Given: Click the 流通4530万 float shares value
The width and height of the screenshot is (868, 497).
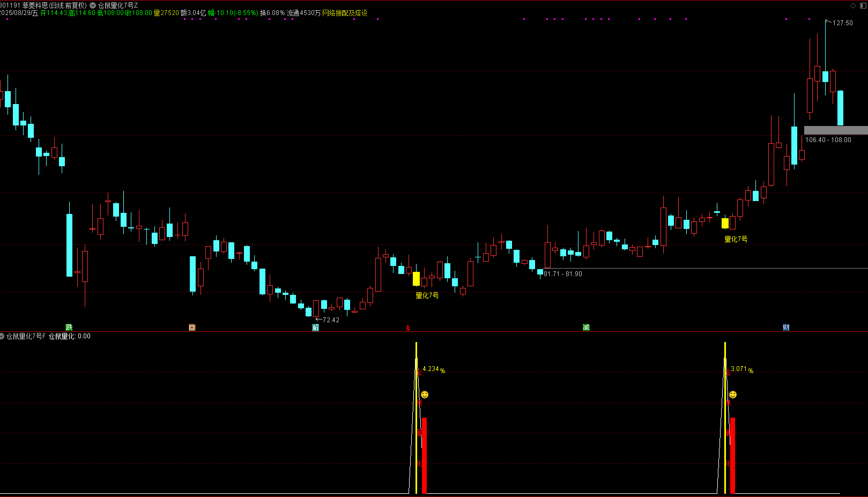Looking at the screenshot, I should (304, 13).
